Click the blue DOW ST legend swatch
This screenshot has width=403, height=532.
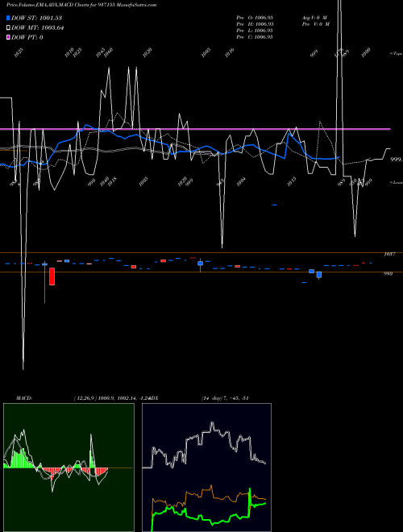pyautogui.click(x=9, y=18)
